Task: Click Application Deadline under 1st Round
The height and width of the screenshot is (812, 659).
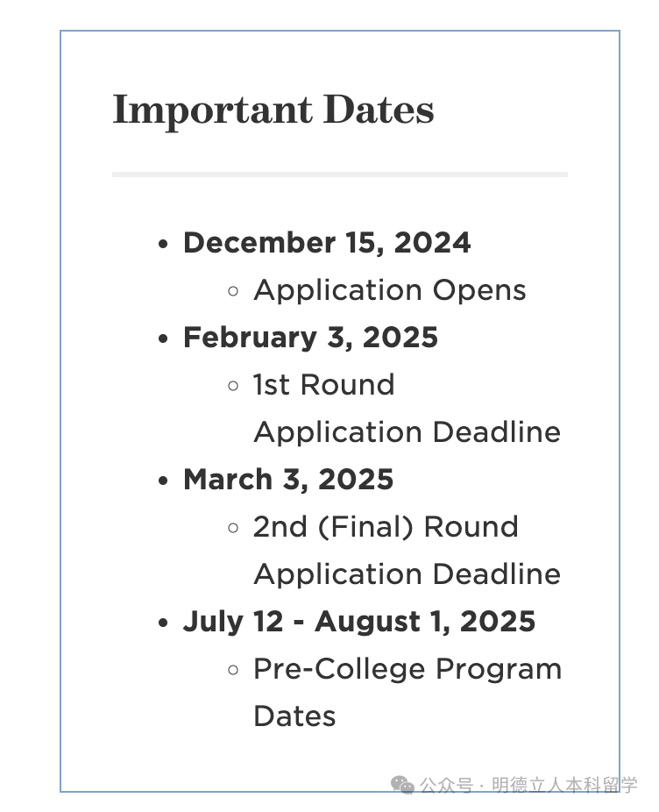Action: pos(407,432)
